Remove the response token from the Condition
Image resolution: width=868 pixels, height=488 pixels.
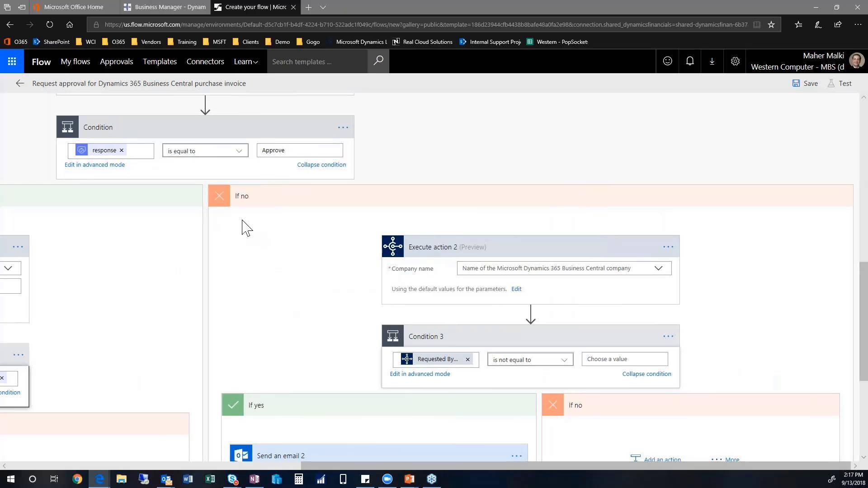pyautogui.click(x=121, y=150)
